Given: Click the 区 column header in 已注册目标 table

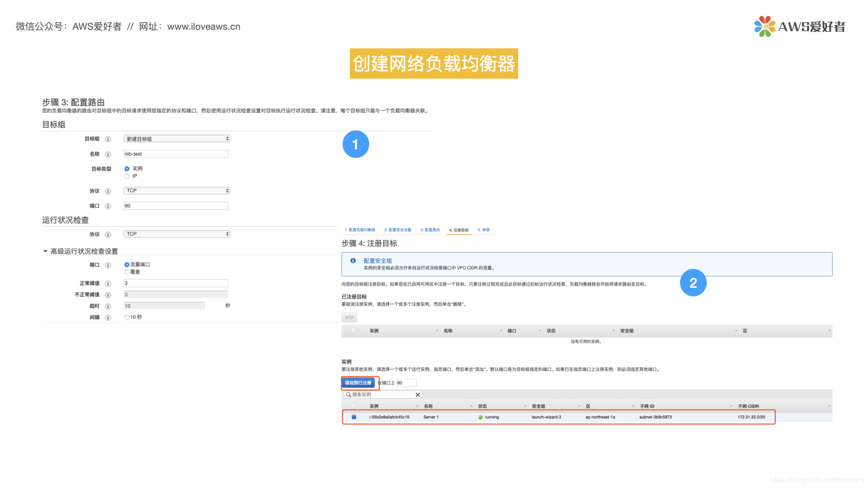Looking at the screenshot, I should [x=745, y=331].
